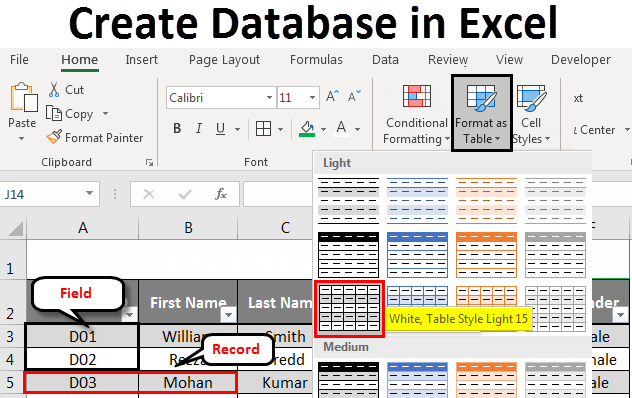The image size is (632, 398).
Task: Toggle Bold formatting
Action: point(177,129)
